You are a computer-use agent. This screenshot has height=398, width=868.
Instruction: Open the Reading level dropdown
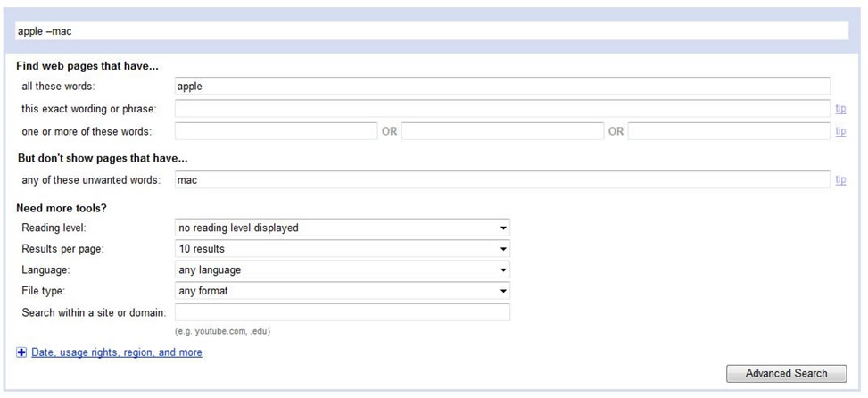(x=343, y=228)
